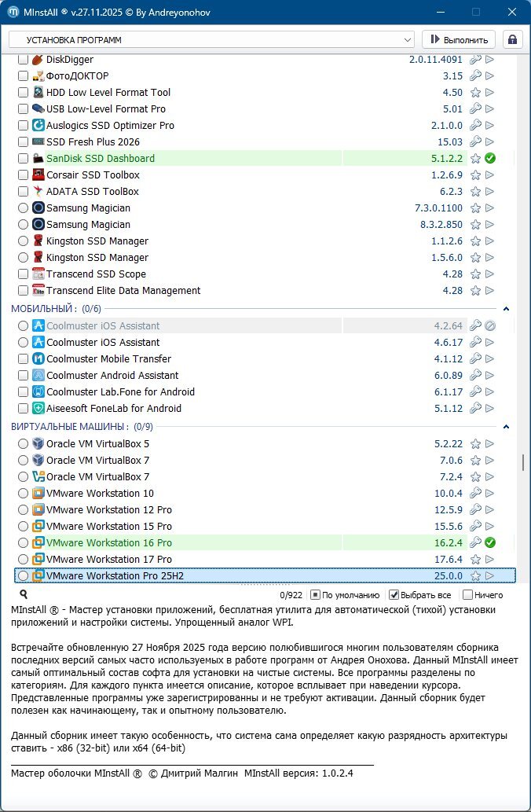Click the vertical scrollbar thumb of the program list

(x=523, y=462)
